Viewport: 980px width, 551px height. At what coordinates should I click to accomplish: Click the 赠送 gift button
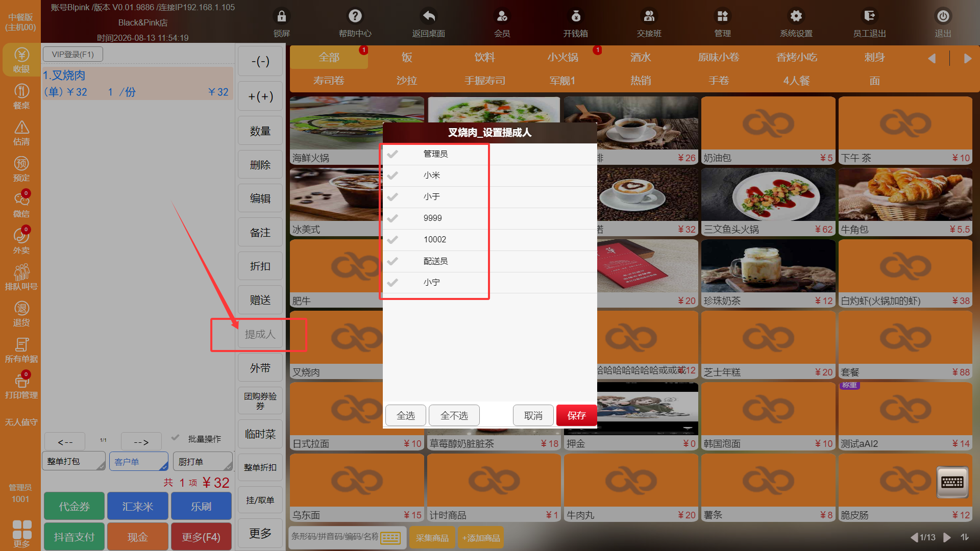point(260,300)
